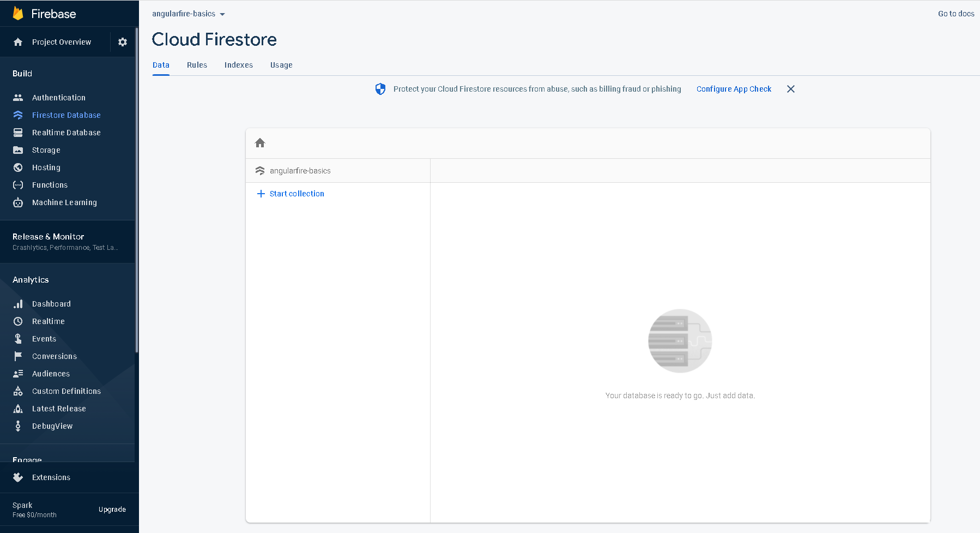Screen dimensions: 980x533
Task: Click the Extensions puzzle icon
Action: (18, 477)
